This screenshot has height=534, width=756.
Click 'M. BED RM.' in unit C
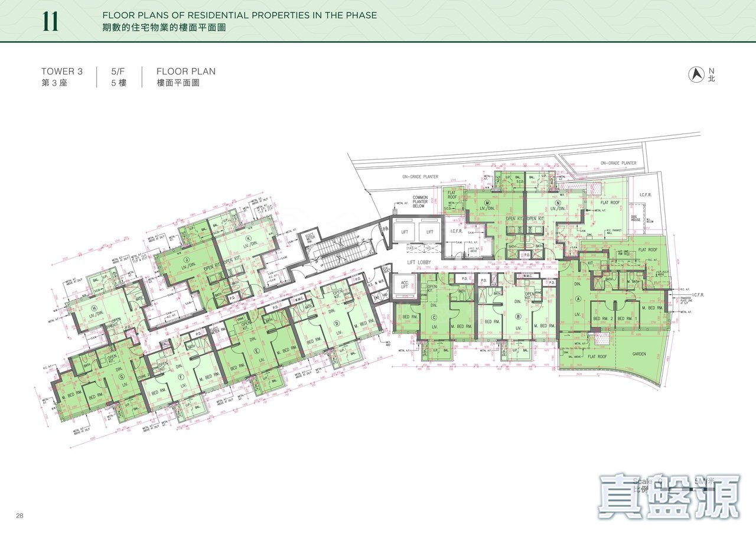point(461,326)
